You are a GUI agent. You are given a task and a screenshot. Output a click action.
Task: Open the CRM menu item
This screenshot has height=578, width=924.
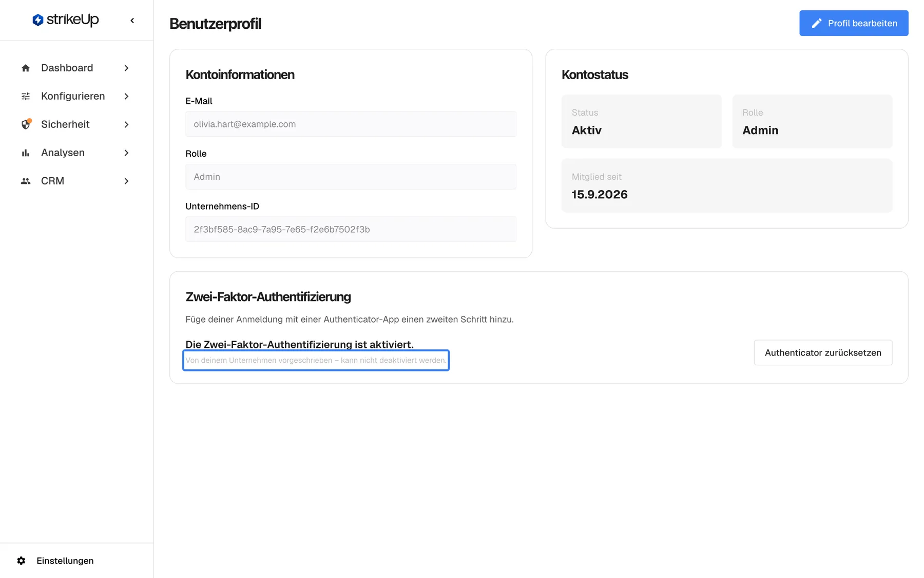(x=76, y=181)
